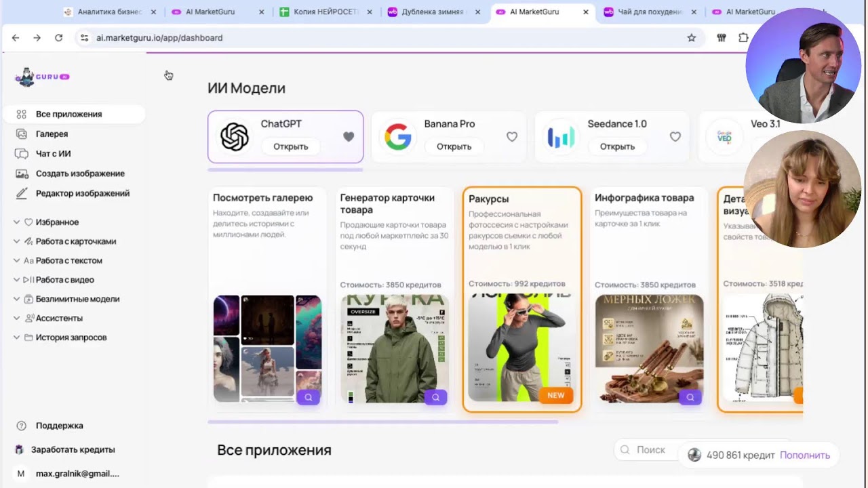
Task: Click the video icon next to Работа с видео
Action: 28,279
